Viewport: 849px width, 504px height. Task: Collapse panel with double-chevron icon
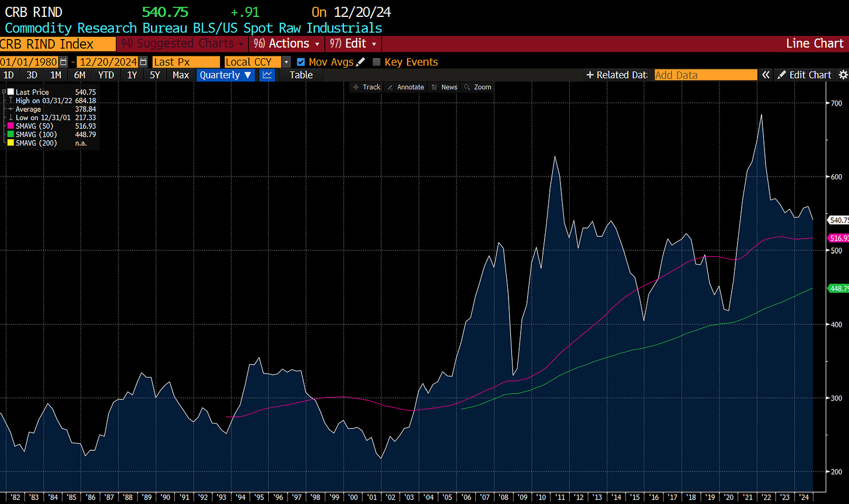pyautogui.click(x=766, y=75)
